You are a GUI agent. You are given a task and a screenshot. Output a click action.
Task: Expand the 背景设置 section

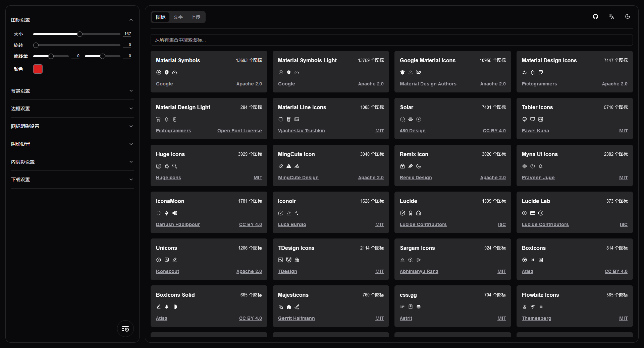[72, 91]
